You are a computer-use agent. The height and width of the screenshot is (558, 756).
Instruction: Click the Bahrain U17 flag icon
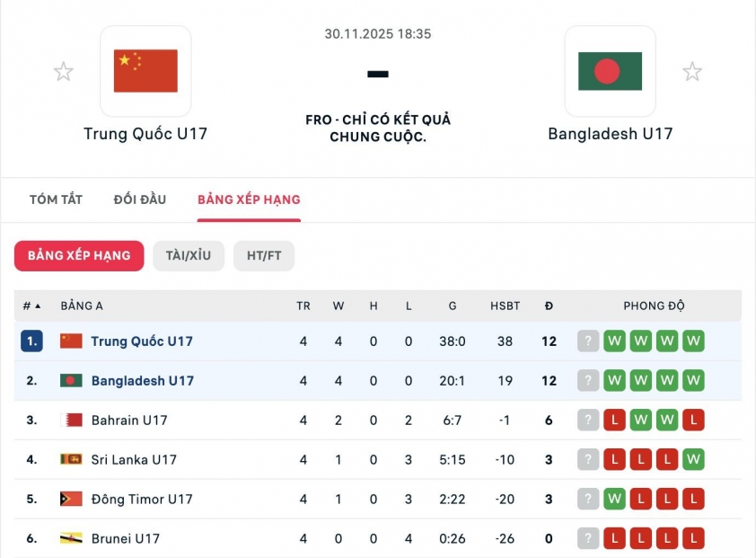[x=69, y=420]
